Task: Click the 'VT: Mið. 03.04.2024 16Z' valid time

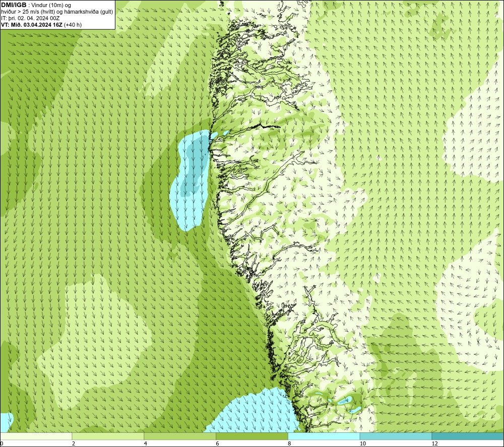Action: click(32, 25)
